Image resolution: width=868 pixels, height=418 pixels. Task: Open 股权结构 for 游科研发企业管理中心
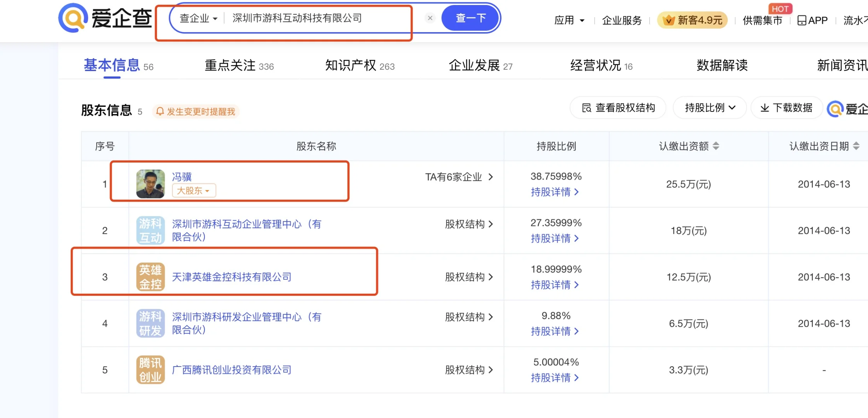[x=469, y=317]
